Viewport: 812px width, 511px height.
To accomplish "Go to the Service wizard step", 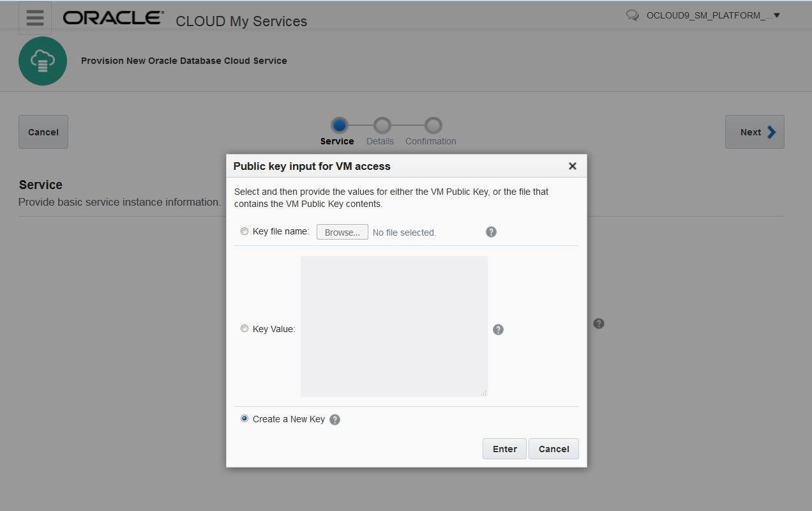I will [340, 125].
